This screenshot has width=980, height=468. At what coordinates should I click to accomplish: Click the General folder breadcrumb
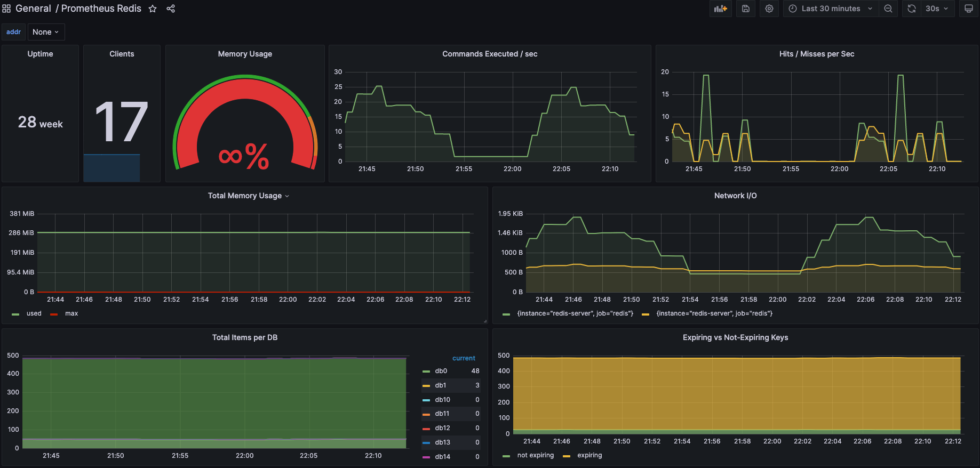coord(33,9)
